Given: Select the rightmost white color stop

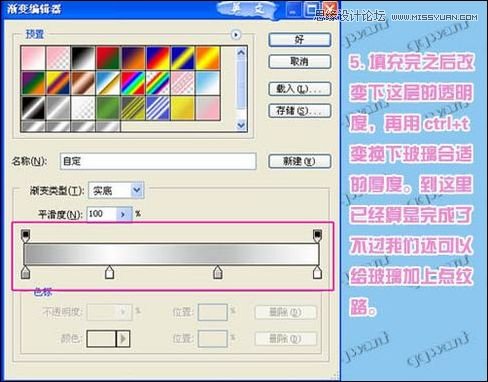Looking at the screenshot, I should coord(317,272).
